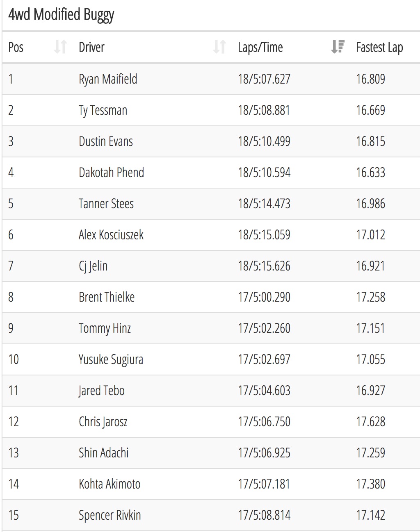Select the Fastest Lap column header
The width and height of the screenshot is (420, 532).
click(379, 48)
